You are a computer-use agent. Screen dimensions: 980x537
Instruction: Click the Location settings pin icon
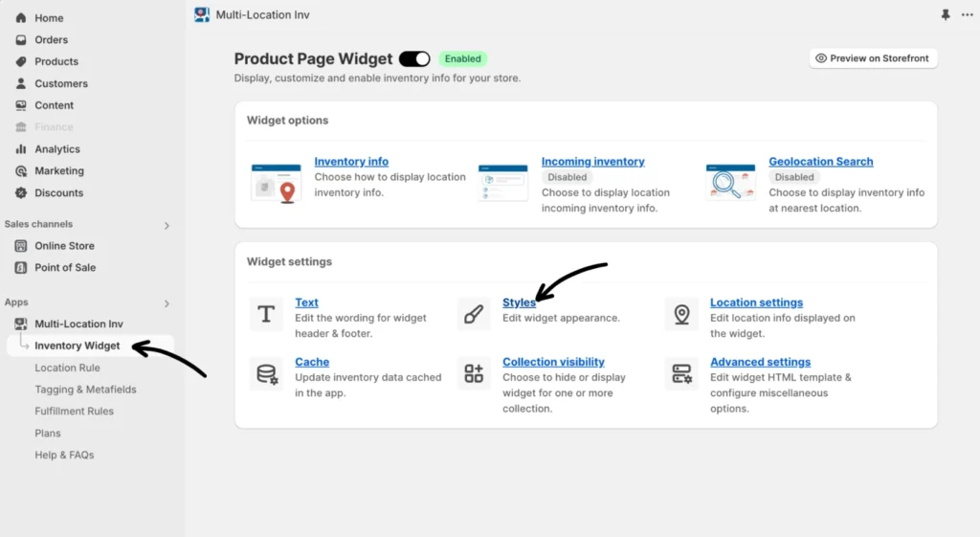[x=681, y=314]
